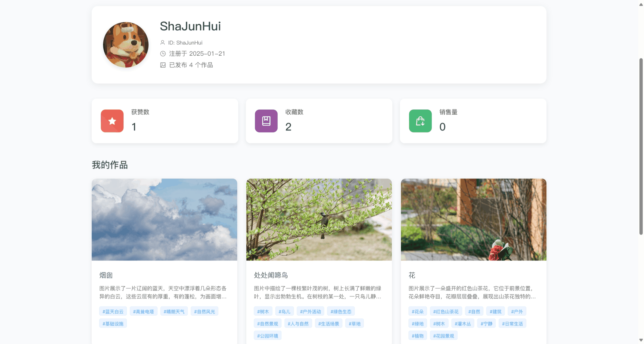
Task: Click the clock icon beside registration date
Action: point(163,54)
